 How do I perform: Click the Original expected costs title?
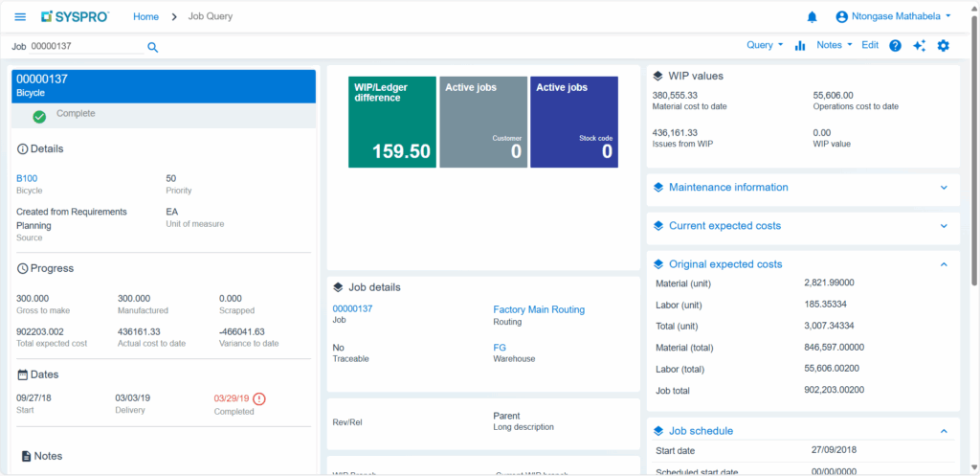pyautogui.click(x=725, y=264)
